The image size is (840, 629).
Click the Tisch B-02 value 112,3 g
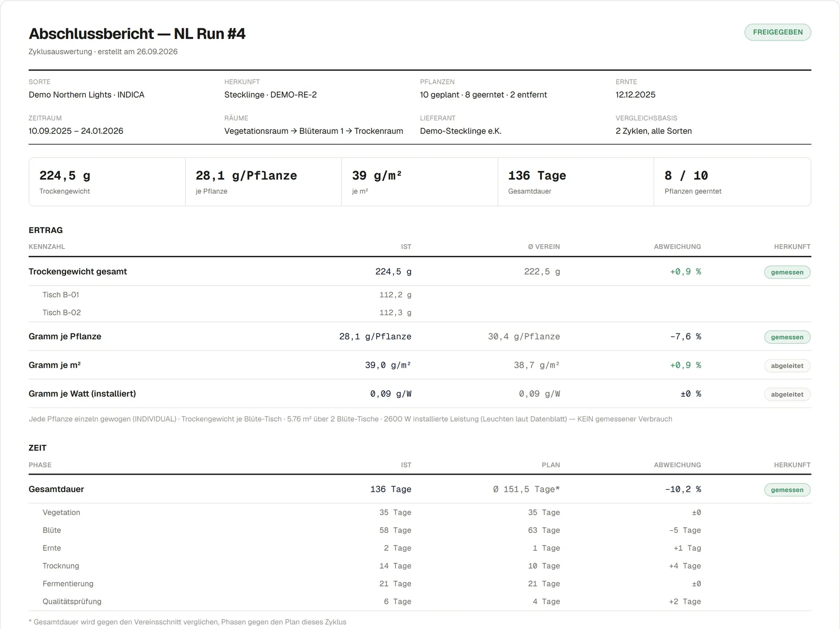pos(395,312)
